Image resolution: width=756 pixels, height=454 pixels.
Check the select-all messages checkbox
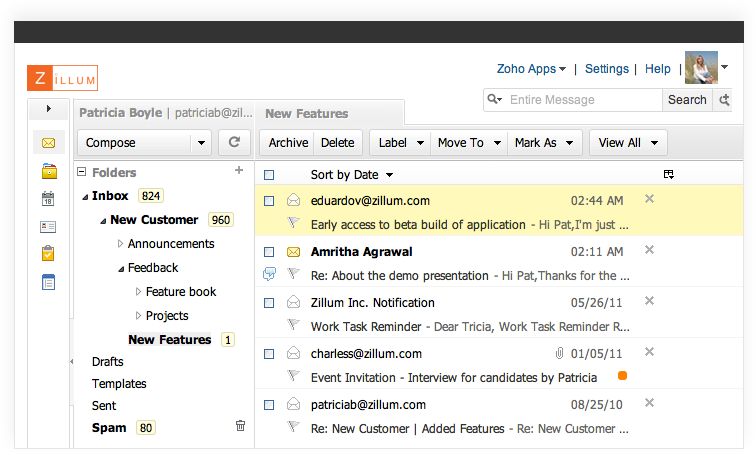(269, 175)
